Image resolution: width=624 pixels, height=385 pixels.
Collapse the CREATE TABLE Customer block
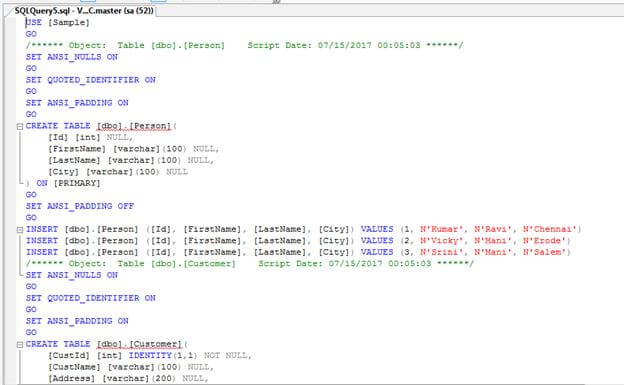click(20, 345)
